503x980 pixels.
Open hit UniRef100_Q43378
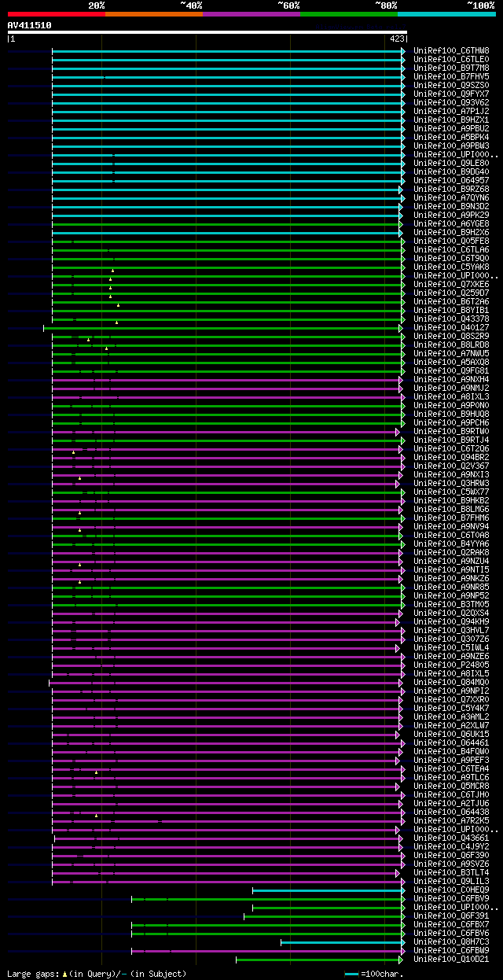click(451, 319)
